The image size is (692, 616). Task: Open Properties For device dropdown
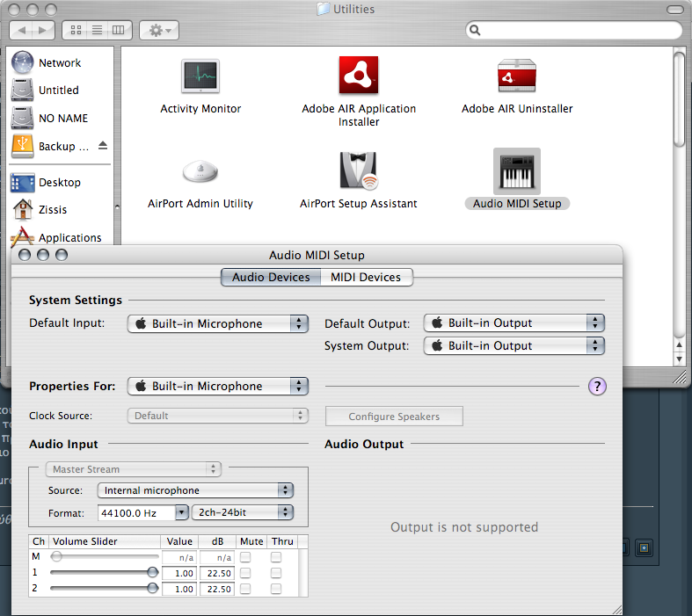tap(217, 387)
